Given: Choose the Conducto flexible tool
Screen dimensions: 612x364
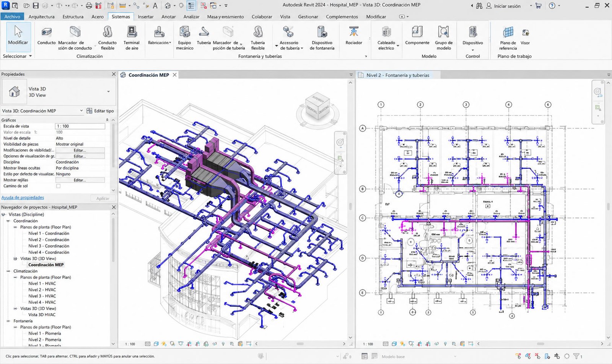Looking at the screenshot, I should (x=107, y=38).
